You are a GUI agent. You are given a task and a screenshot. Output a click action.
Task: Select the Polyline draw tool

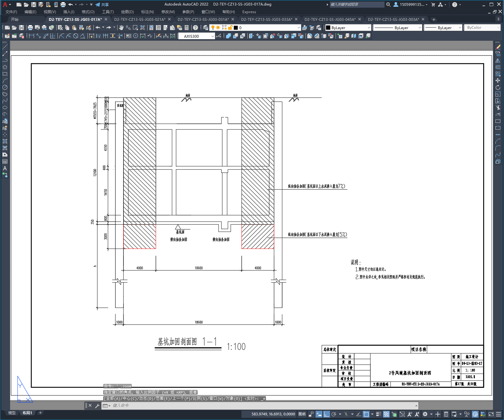(5, 60)
